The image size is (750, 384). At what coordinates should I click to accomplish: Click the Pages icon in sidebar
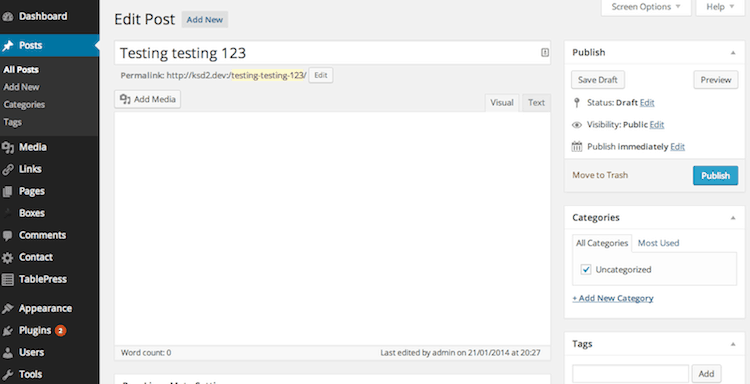[x=7, y=192]
